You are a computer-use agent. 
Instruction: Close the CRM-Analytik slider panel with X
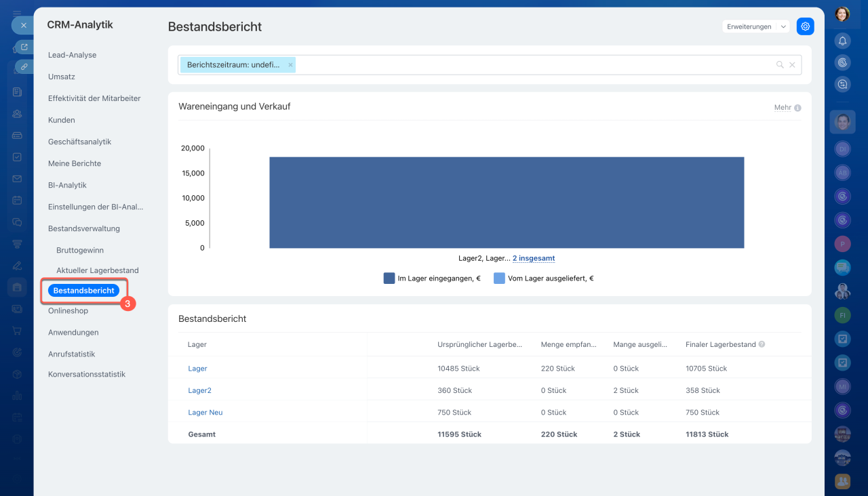[x=23, y=25]
